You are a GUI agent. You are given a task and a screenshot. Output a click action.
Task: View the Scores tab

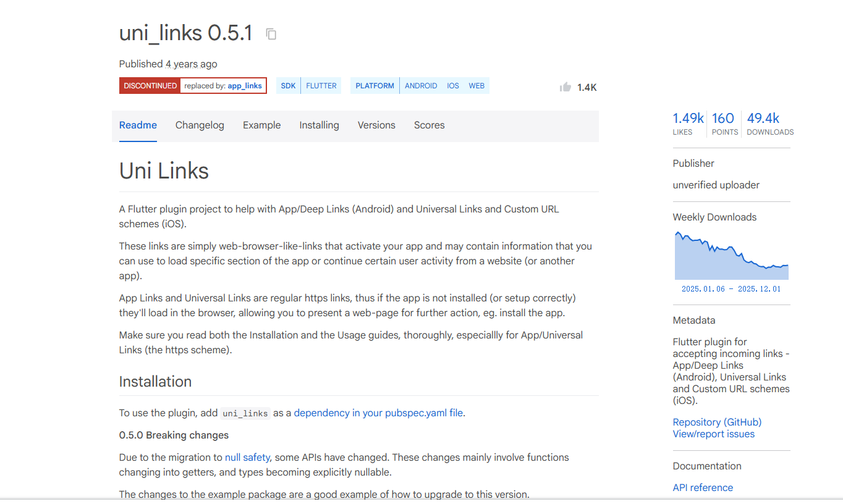pos(429,125)
